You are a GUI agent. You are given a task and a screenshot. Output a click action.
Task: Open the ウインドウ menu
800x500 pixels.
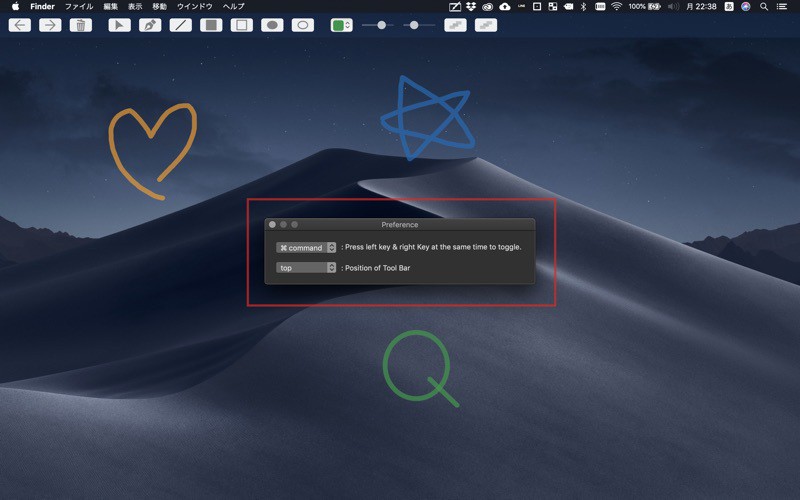pos(194,7)
